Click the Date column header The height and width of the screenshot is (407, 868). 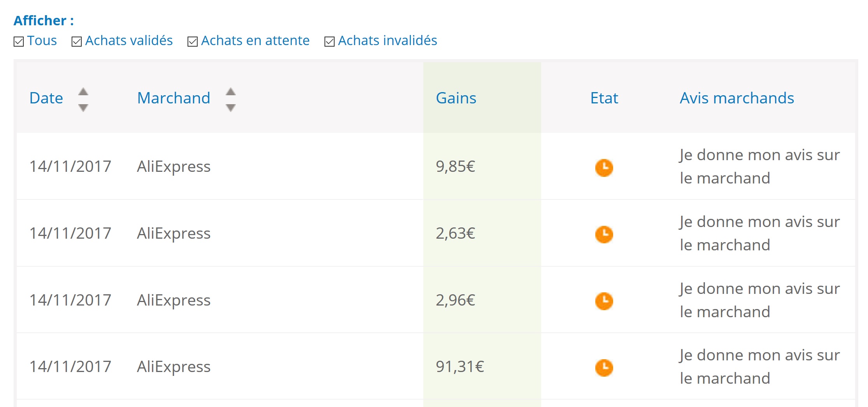pos(46,98)
